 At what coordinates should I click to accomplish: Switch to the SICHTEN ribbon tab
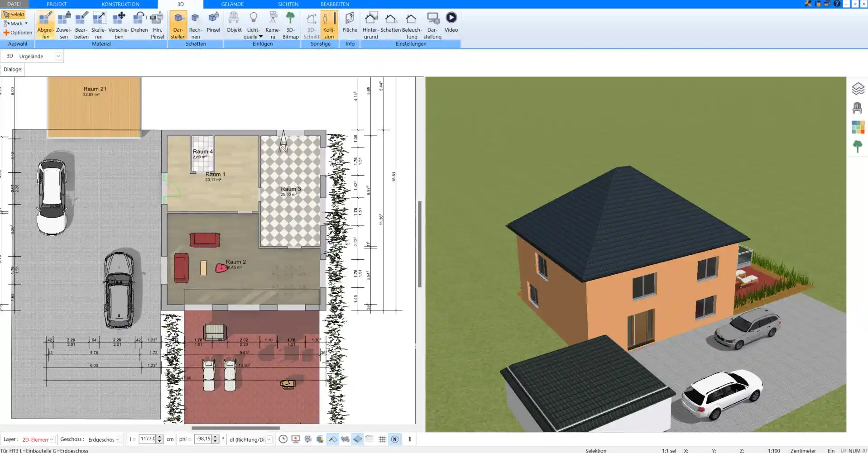tap(288, 4)
